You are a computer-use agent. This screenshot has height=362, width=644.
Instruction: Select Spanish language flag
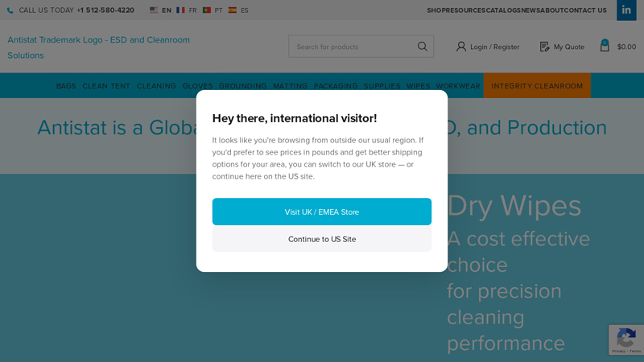coord(233,10)
